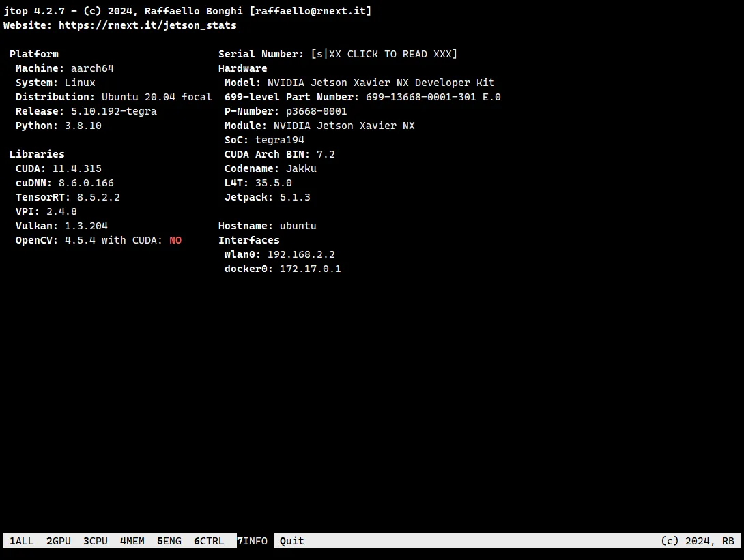The height and width of the screenshot is (560, 744).
Task: Click the red NO CUDA indicator
Action: coord(175,240)
